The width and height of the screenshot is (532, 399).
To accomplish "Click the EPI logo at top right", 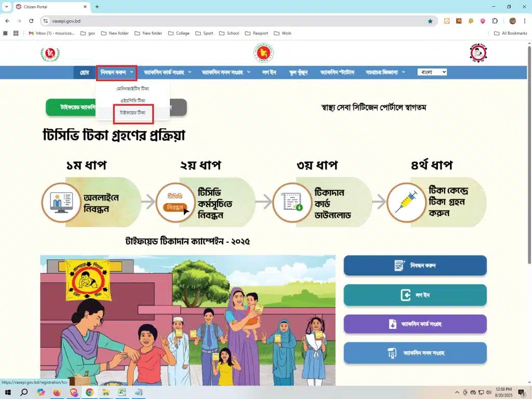I will click(478, 53).
